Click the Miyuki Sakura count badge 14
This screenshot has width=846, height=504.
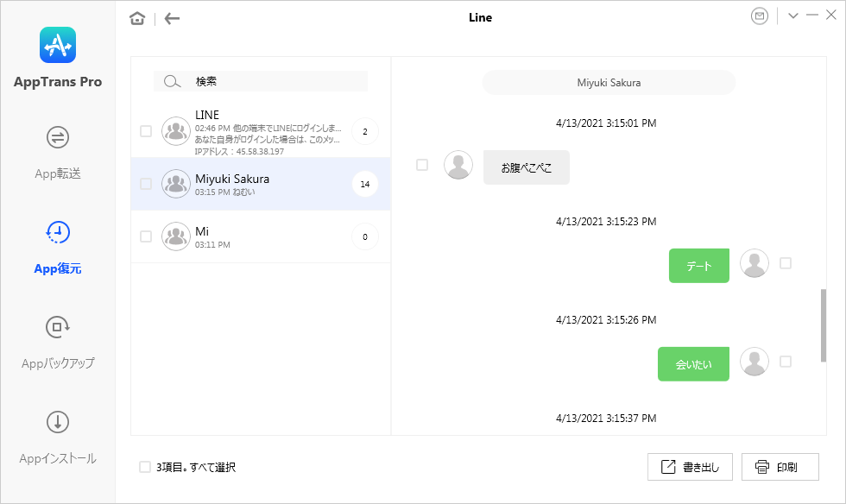coord(365,184)
